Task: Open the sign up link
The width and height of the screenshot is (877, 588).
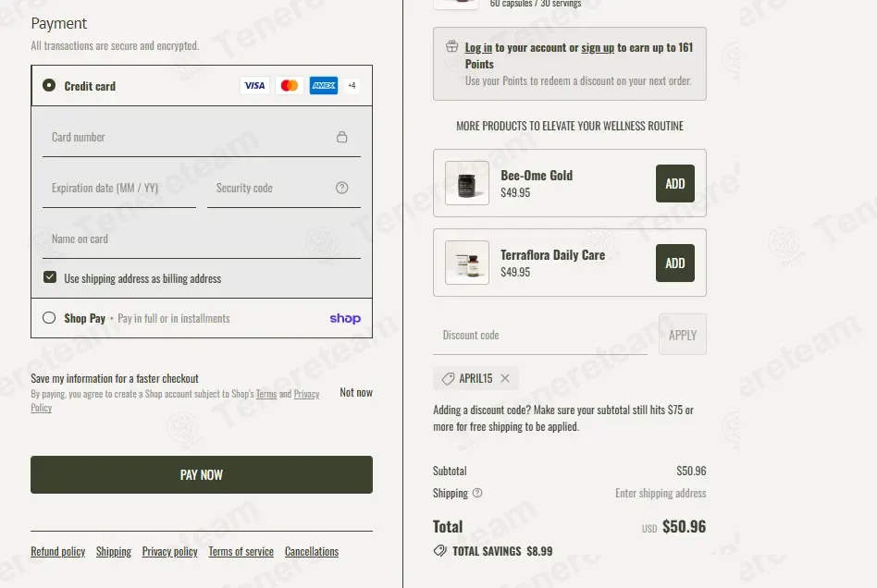Action: coord(598,47)
